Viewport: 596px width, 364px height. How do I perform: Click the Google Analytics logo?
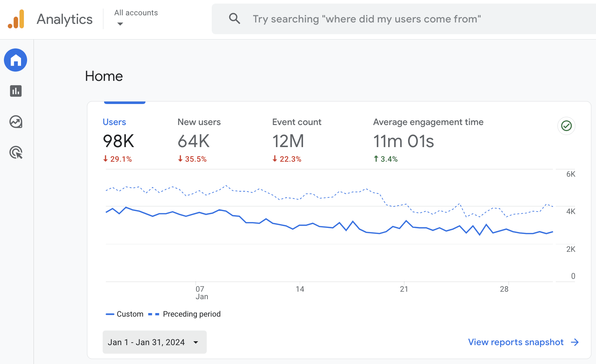(16, 19)
